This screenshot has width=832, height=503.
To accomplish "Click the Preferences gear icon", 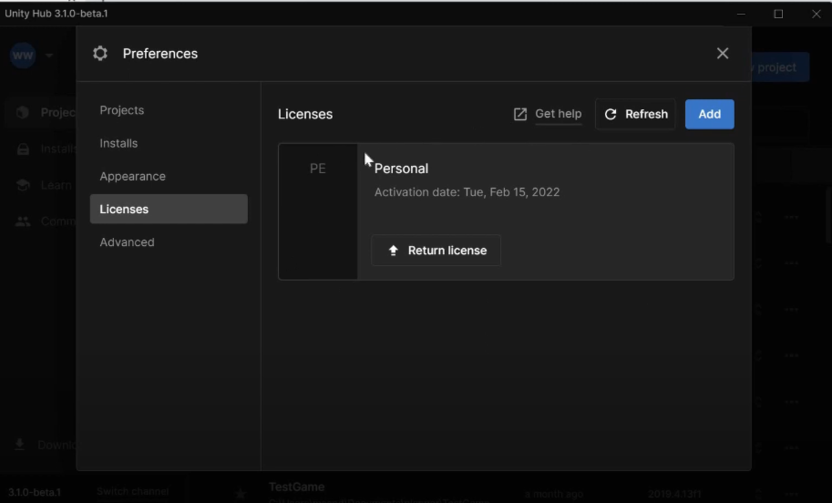I will 100,54.
